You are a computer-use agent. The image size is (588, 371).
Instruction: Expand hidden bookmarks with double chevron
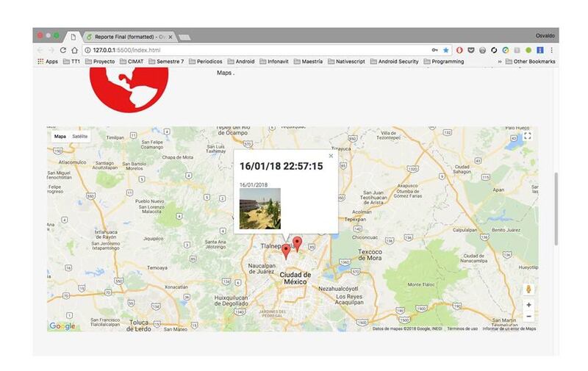click(500, 62)
